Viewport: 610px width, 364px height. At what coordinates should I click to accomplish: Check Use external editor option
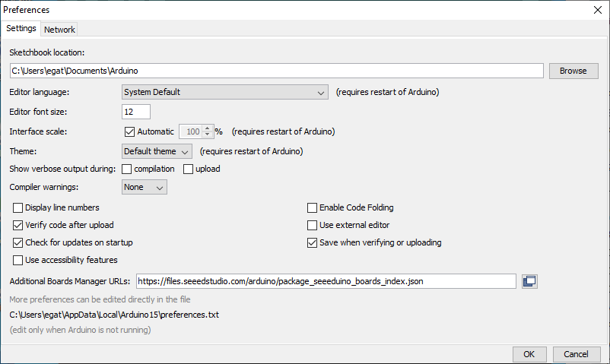[x=312, y=225]
